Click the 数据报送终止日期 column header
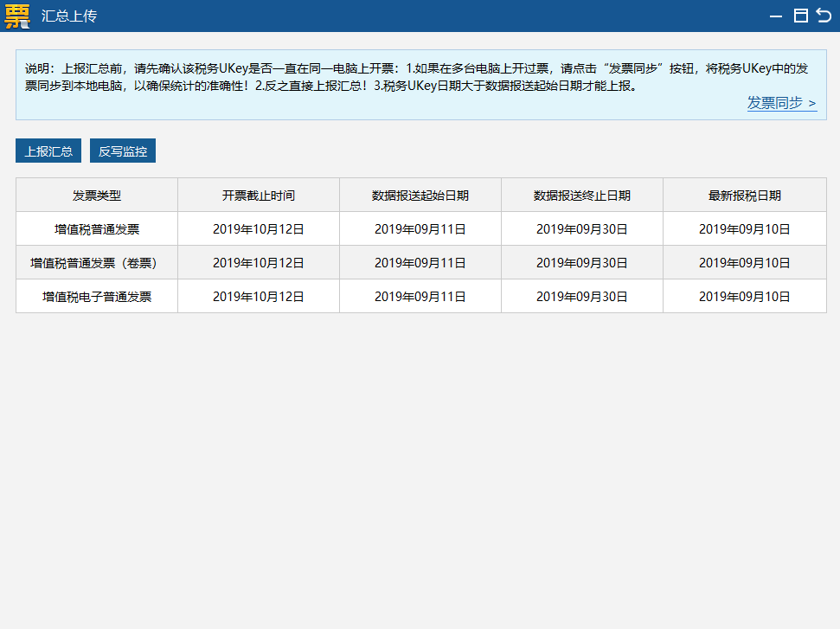Viewport: 840px width, 629px height. click(582, 196)
